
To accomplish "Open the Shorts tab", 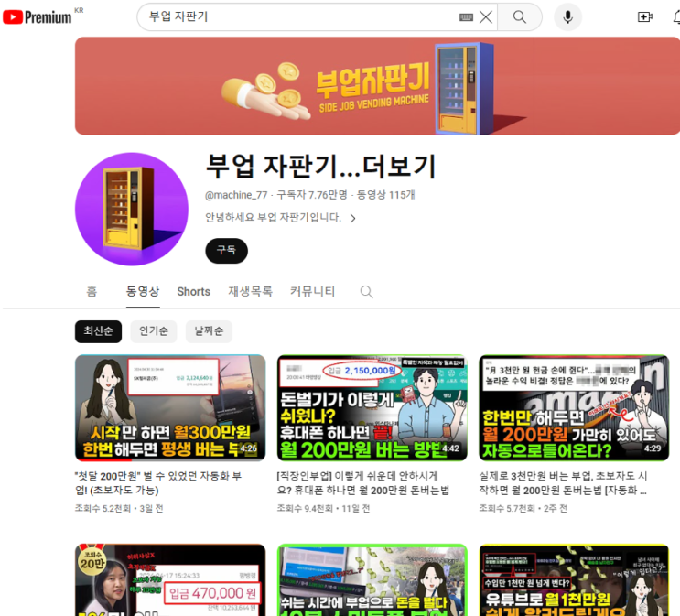I will pos(193,291).
